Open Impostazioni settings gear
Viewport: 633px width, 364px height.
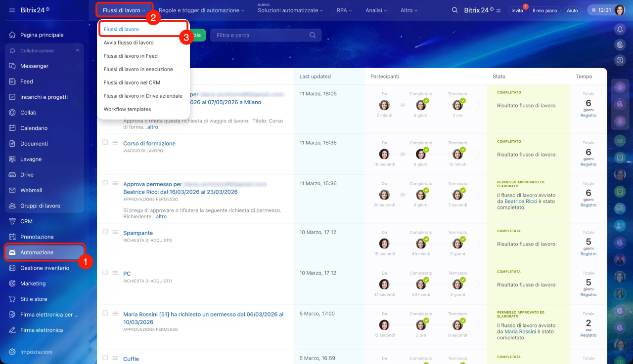point(12,352)
